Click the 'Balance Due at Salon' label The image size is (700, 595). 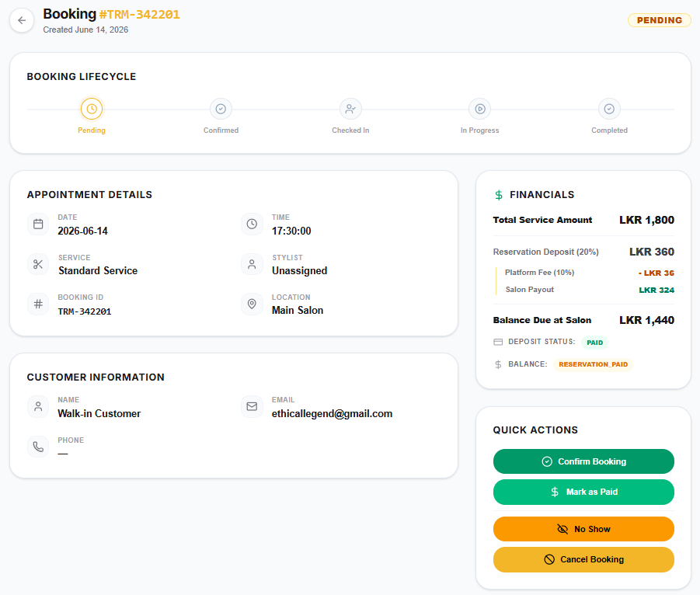(542, 320)
